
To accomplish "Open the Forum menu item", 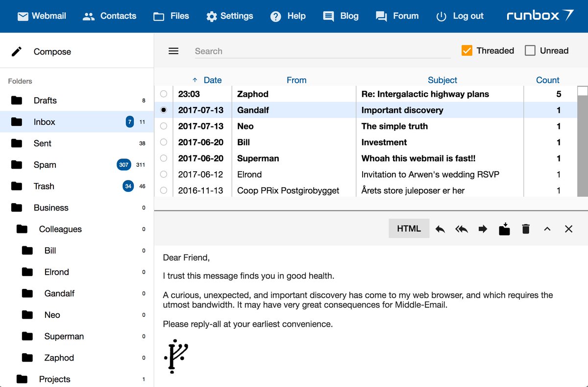I will pos(397,16).
